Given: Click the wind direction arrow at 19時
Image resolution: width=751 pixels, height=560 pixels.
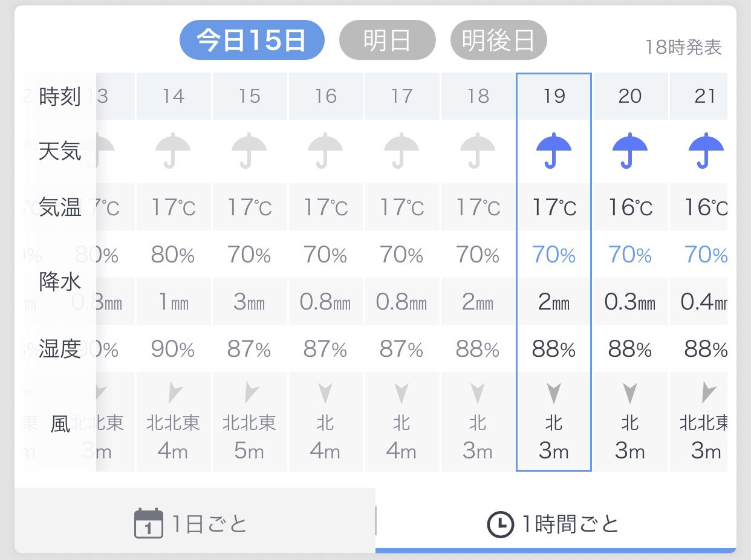Looking at the screenshot, I should point(553,394).
